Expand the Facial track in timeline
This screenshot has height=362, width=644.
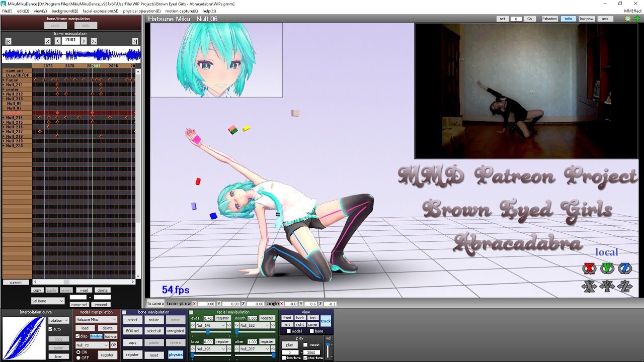click(x=4, y=80)
